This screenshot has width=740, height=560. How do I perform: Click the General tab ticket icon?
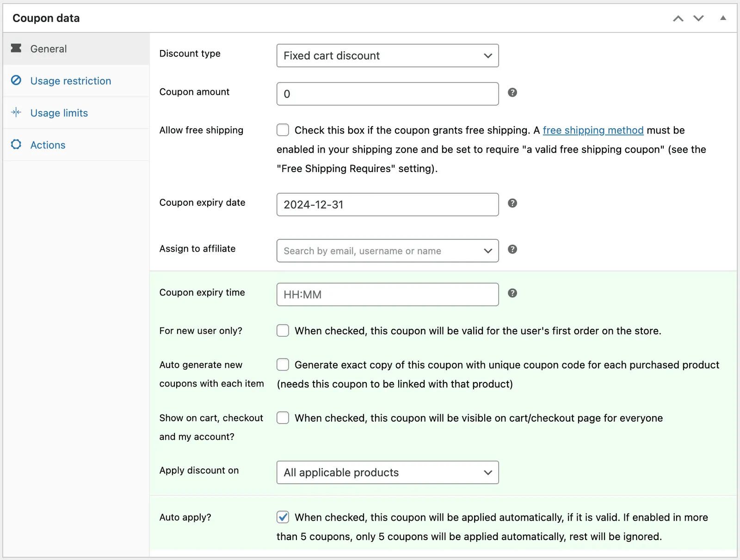[16, 48]
